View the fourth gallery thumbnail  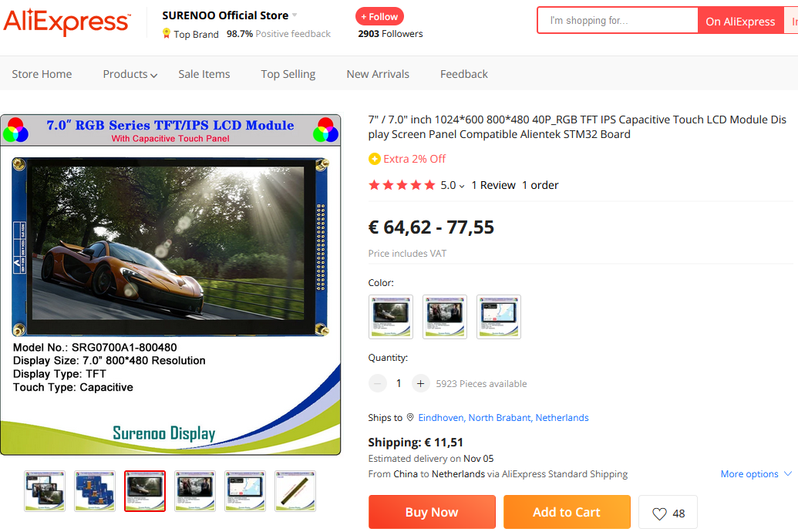pyautogui.click(x=195, y=491)
